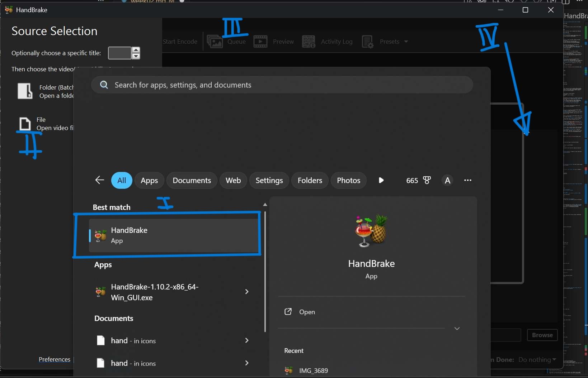
Task: Click the Start Encode button
Action: [x=180, y=42]
